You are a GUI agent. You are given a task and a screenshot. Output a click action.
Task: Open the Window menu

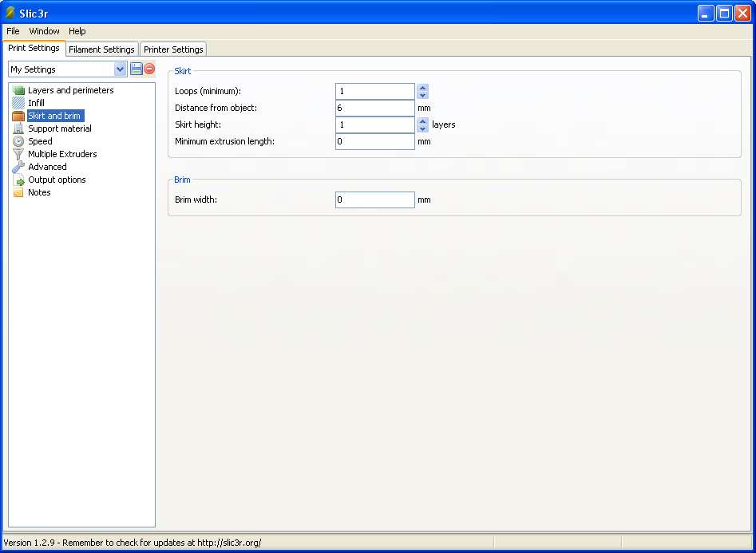pos(45,31)
